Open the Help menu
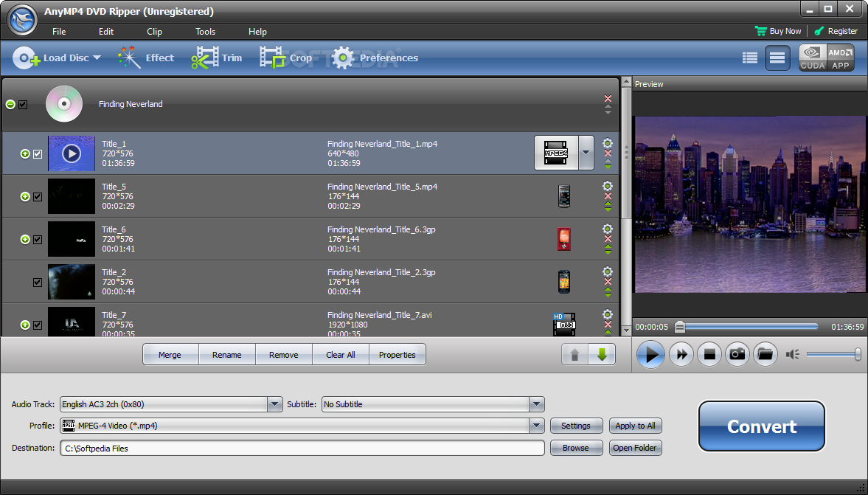The height and width of the screenshot is (495, 868). [257, 32]
